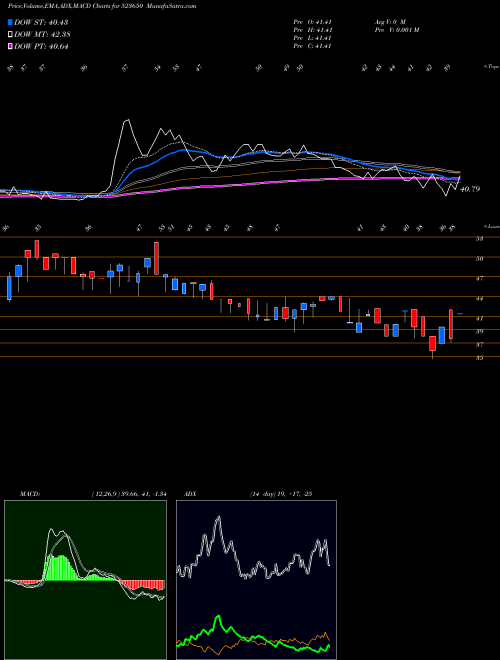Click the 'DOW PT: 40.64' legend label

coord(41,46)
